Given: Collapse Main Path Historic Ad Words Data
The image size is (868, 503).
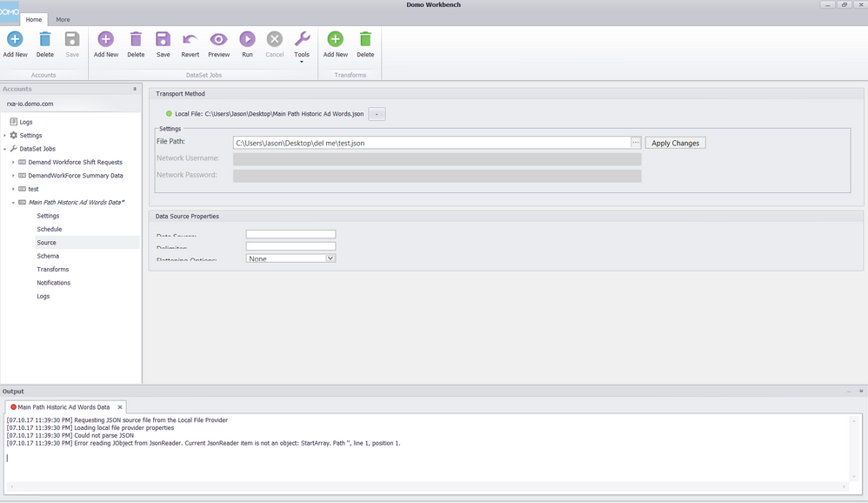Looking at the screenshot, I should coord(13,202).
